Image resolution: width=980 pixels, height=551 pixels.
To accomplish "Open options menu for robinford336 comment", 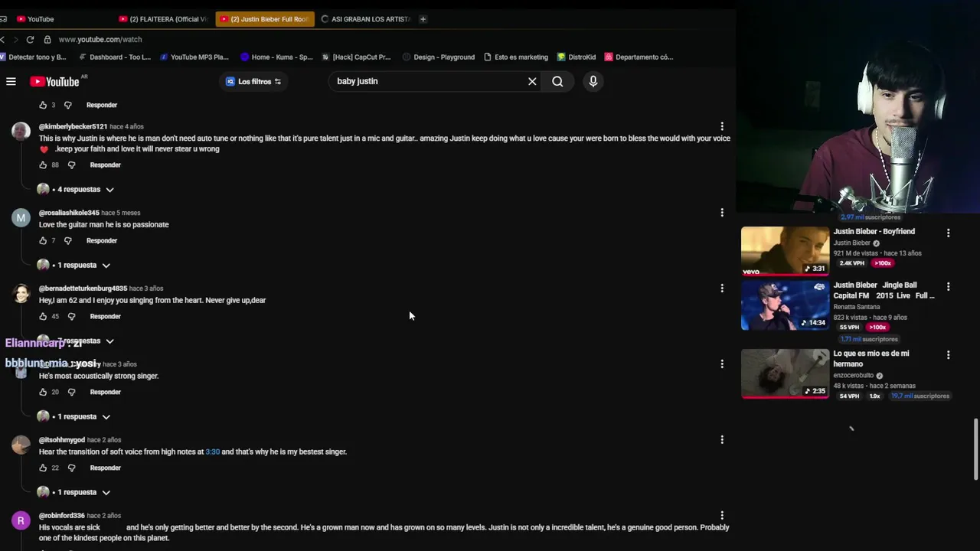I will tap(722, 516).
